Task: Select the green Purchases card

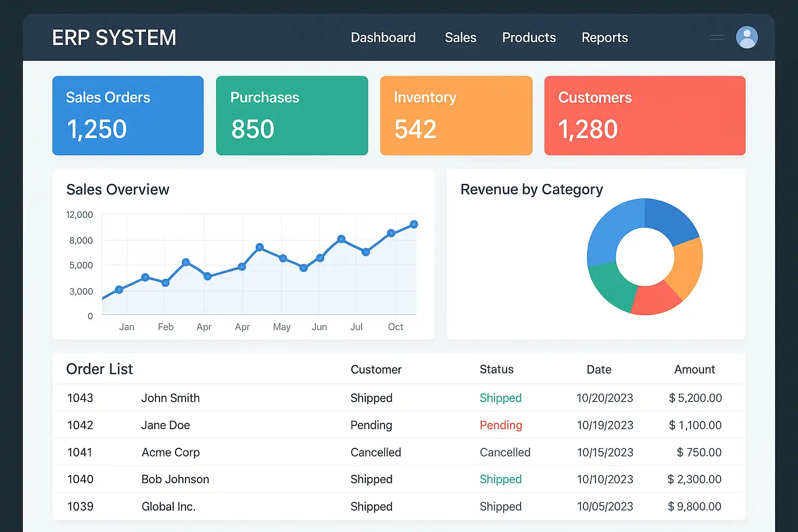Action: click(292, 115)
